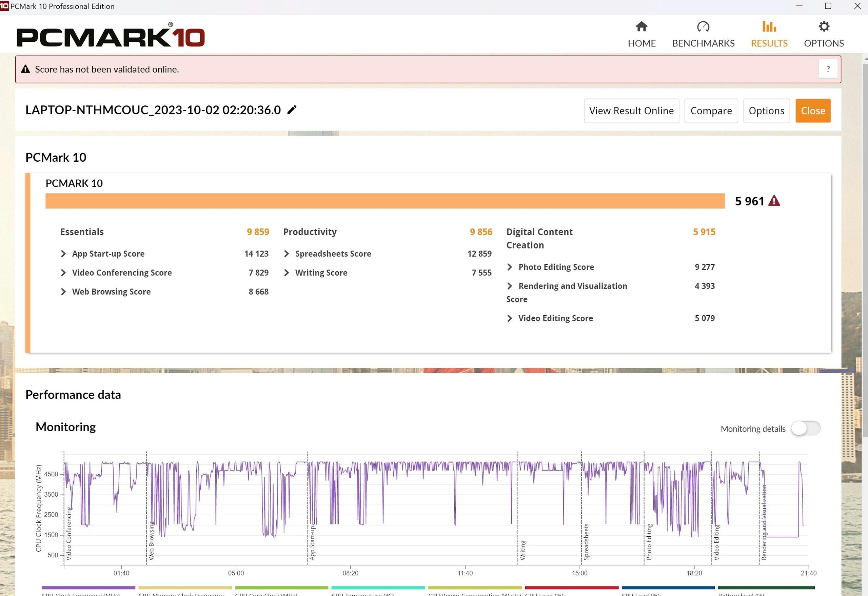Expand the App Start-up Score details

(x=63, y=254)
